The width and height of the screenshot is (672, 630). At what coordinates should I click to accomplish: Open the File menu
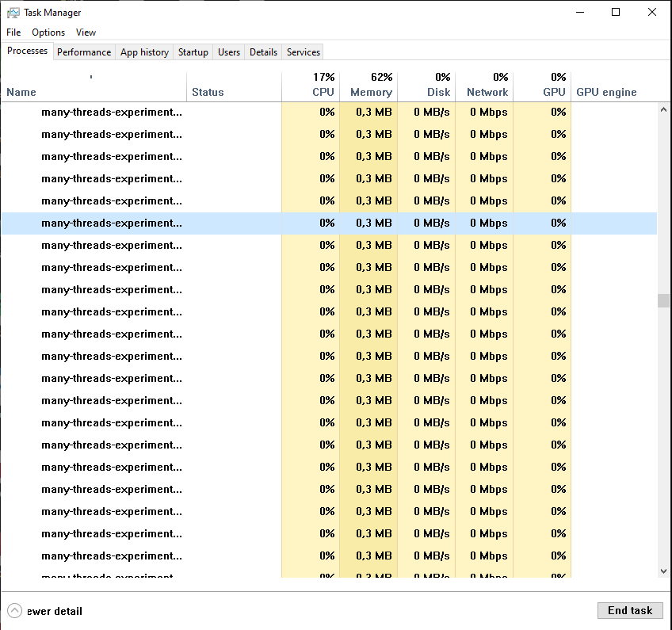click(13, 32)
